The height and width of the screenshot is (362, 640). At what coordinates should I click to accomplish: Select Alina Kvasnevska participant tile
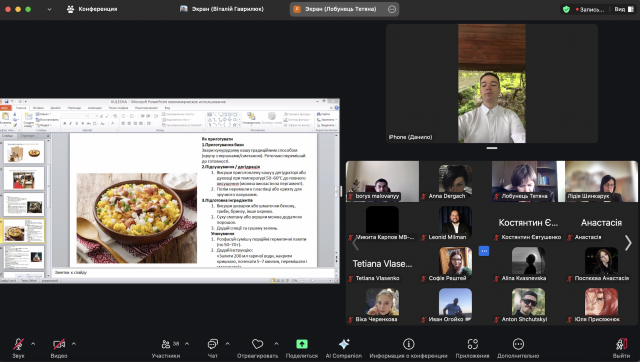[528, 264]
